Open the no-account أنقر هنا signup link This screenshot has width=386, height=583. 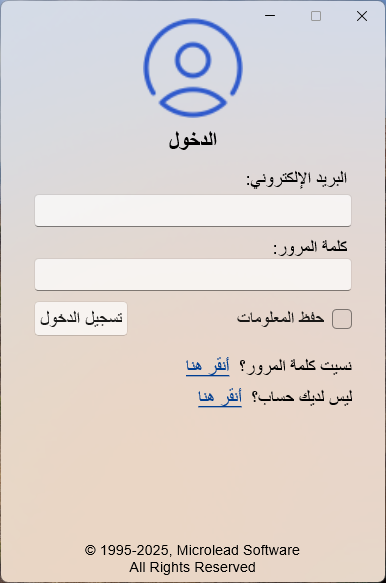pyautogui.click(x=220, y=397)
